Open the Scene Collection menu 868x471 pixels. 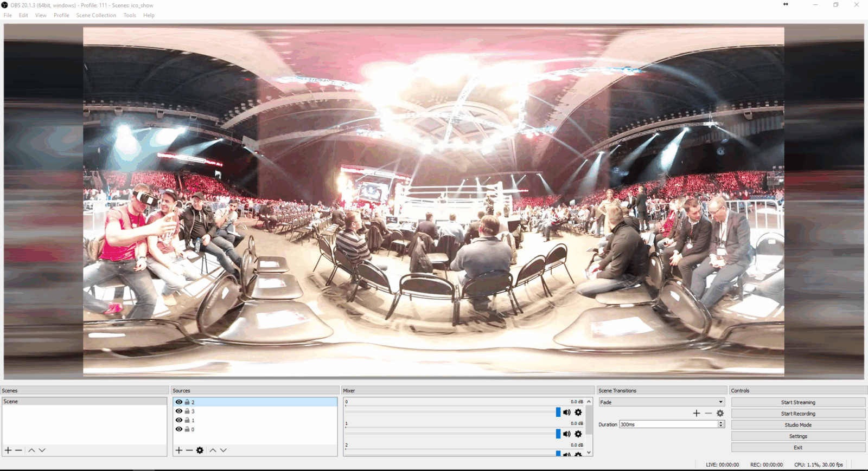(96, 15)
